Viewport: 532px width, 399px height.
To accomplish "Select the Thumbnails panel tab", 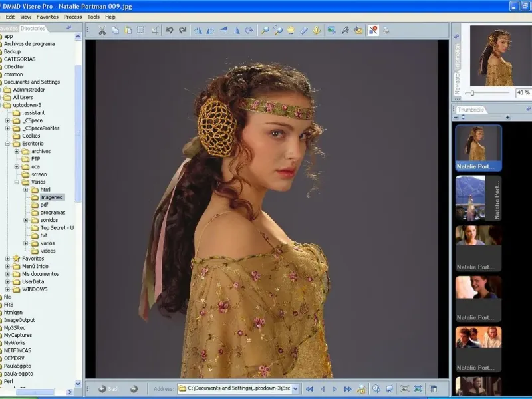I will pyautogui.click(x=471, y=110).
